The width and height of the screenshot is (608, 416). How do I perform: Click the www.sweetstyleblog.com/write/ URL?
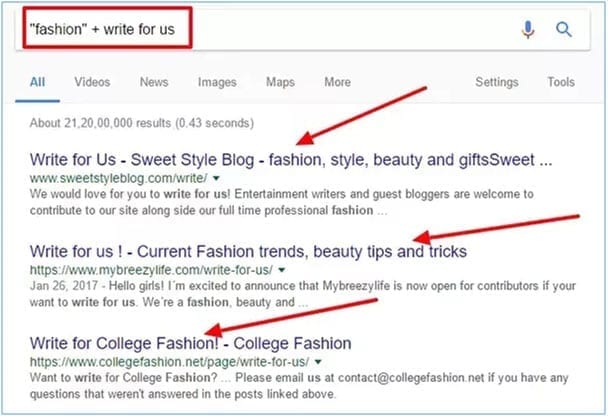[118, 178]
